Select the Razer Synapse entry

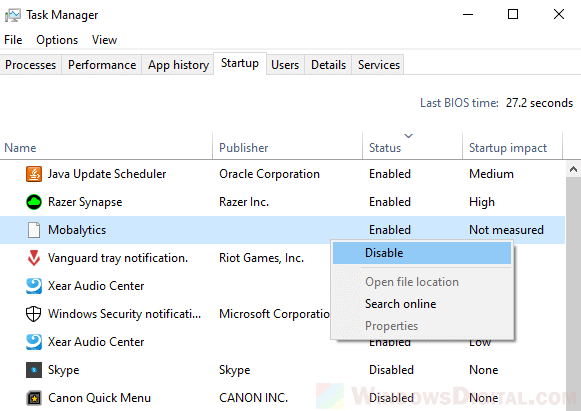tap(85, 202)
